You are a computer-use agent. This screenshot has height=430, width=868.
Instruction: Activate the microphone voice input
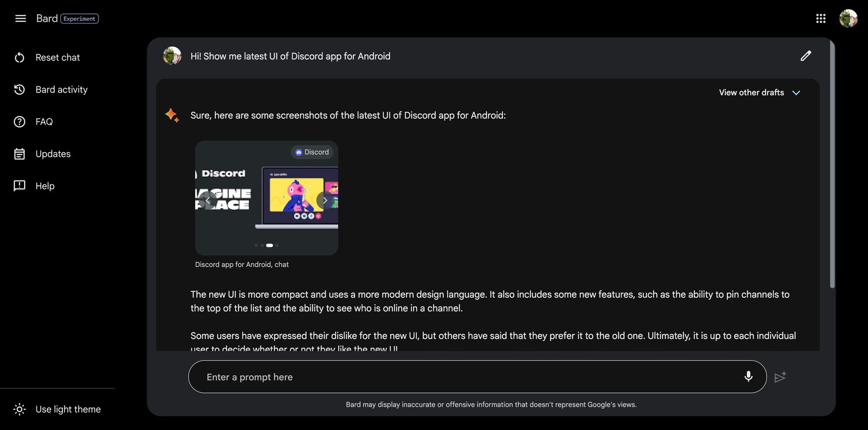click(x=748, y=376)
